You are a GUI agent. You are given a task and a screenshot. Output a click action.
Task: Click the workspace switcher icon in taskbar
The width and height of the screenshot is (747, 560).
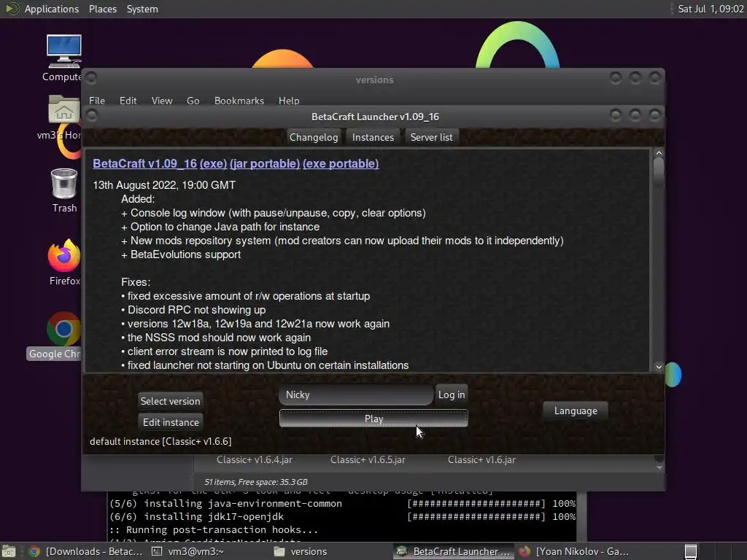point(691,551)
